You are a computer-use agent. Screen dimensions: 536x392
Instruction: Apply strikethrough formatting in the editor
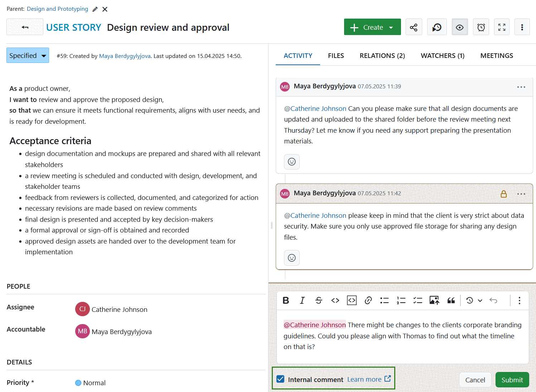click(319, 300)
